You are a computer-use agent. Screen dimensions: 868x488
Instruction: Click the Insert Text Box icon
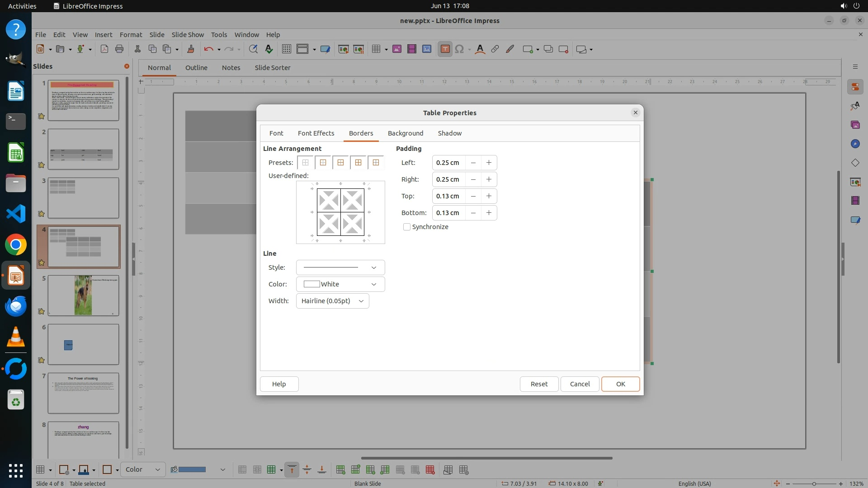(445, 49)
